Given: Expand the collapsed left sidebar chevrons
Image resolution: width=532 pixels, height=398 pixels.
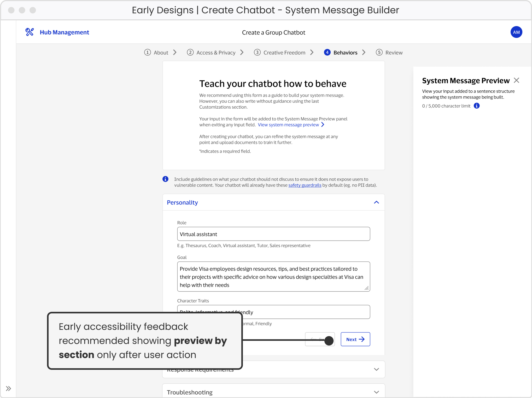Looking at the screenshot, I should [9, 388].
